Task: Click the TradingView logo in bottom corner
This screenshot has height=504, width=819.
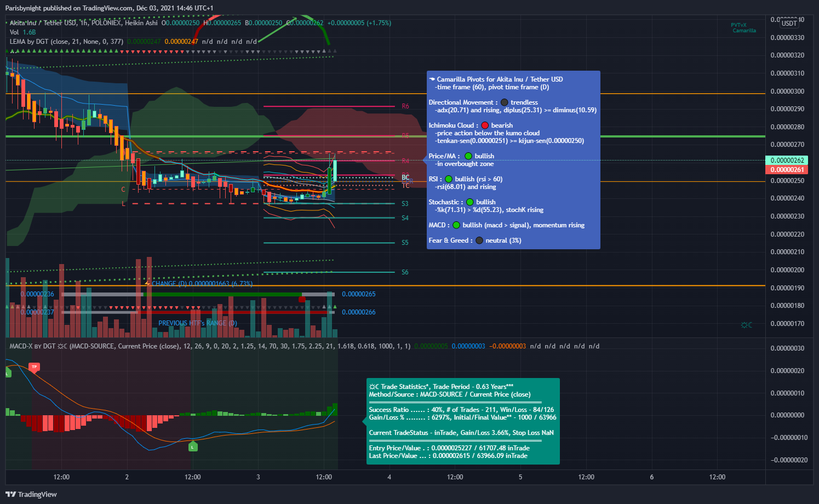Action: point(31,494)
